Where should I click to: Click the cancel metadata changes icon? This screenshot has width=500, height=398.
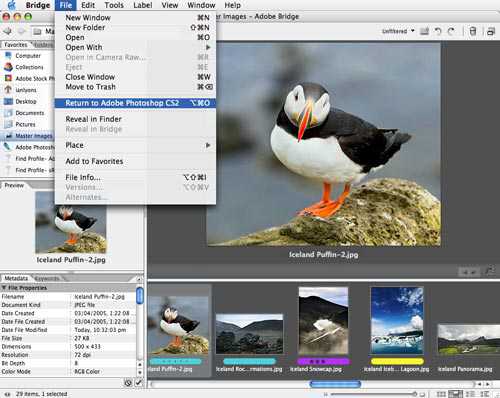(x=128, y=383)
